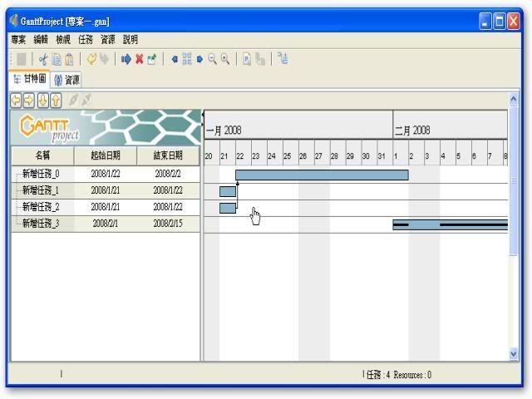Open the 任務 (Task) menu
The width and height of the screenshot is (532, 399).
pos(86,39)
